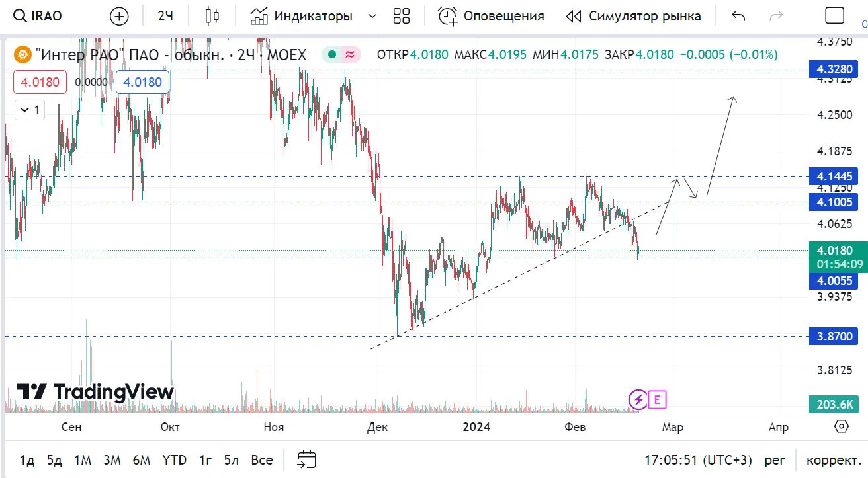
Task: Select the 1г date range
Action: point(206,460)
